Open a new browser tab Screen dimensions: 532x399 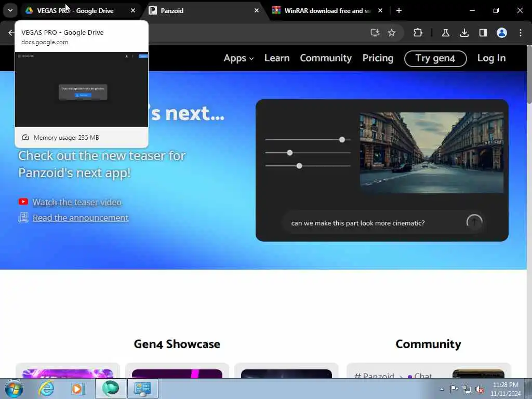399,10
